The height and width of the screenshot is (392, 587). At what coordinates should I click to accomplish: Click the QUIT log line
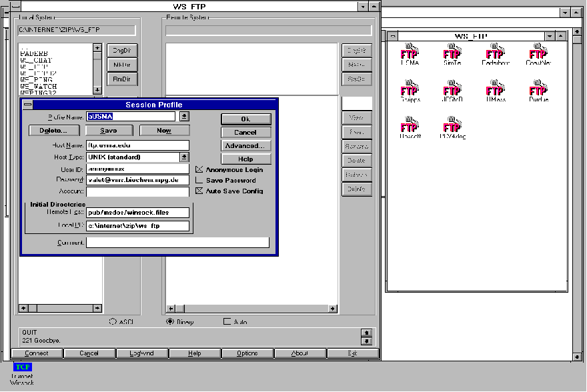point(29,333)
